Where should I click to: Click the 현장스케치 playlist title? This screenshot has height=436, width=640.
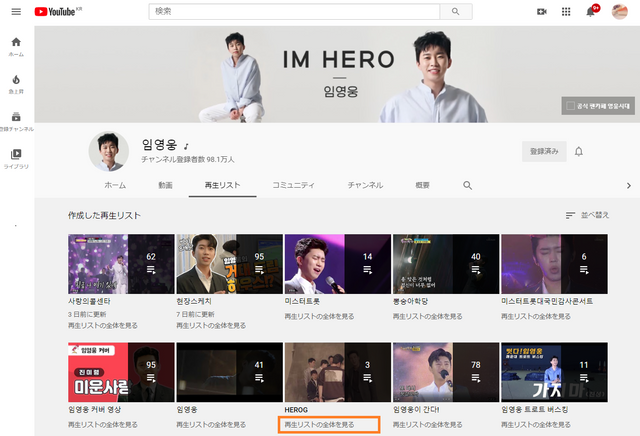[x=194, y=301]
